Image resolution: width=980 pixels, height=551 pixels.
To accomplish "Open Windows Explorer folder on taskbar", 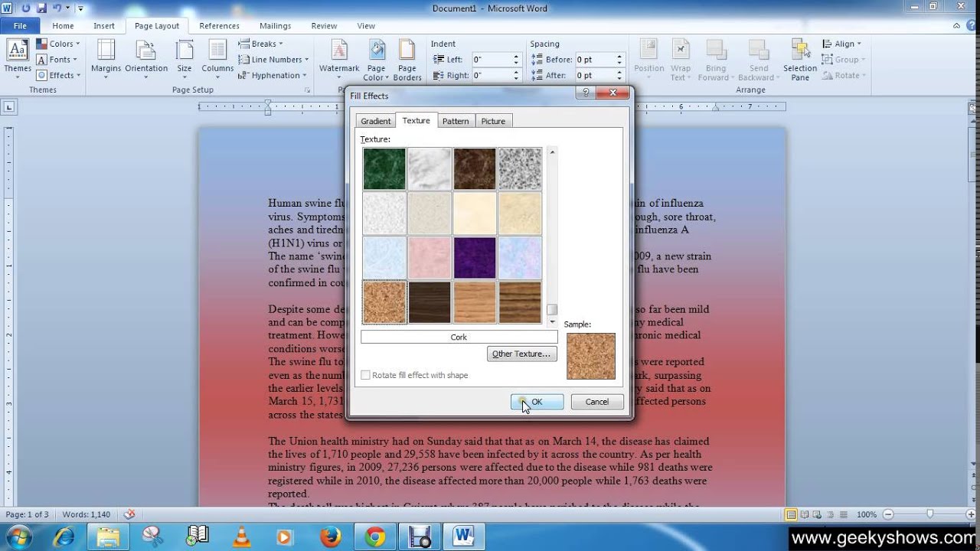I will click(x=109, y=536).
